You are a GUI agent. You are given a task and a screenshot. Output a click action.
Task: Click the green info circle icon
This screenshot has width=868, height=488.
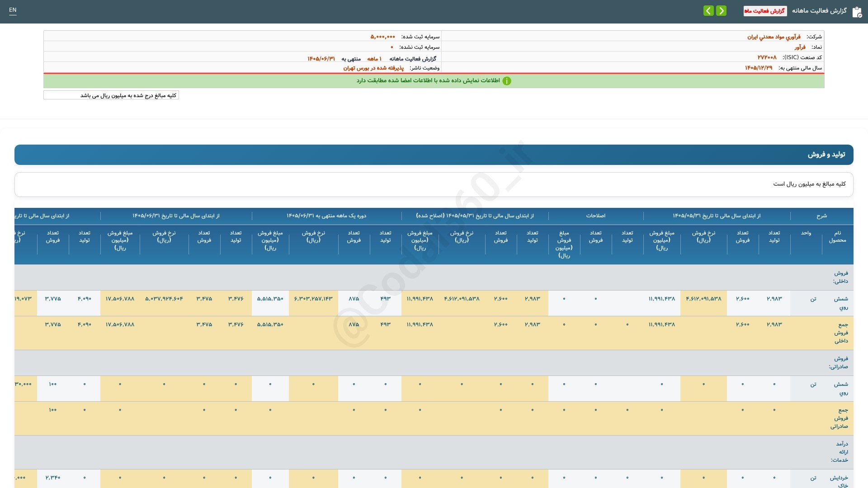[507, 81]
